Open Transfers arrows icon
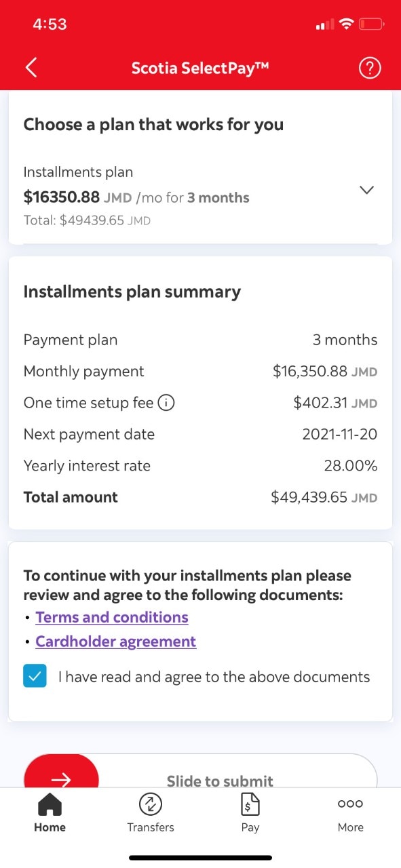Viewport: 401px width, 868px height. (x=150, y=805)
